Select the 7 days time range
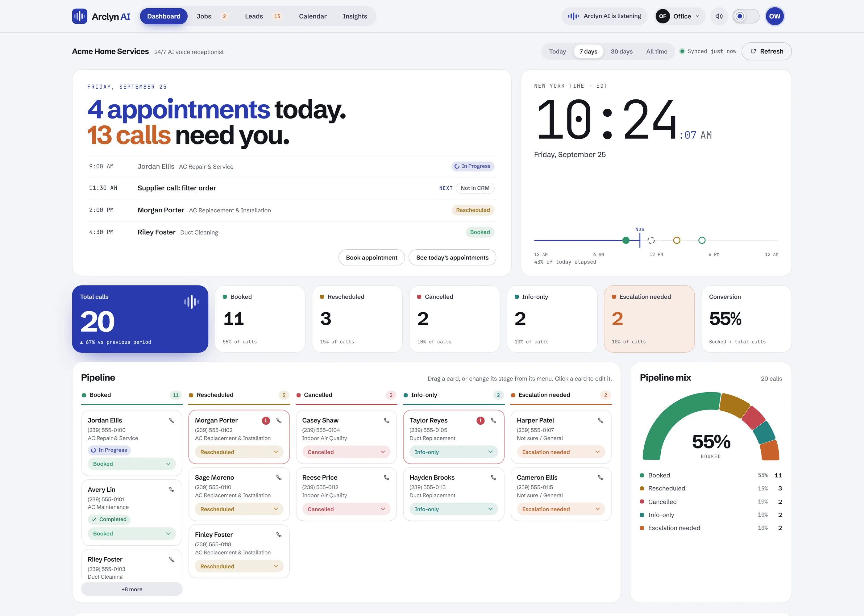The width and height of the screenshot is (864, 616). (588, 51)
